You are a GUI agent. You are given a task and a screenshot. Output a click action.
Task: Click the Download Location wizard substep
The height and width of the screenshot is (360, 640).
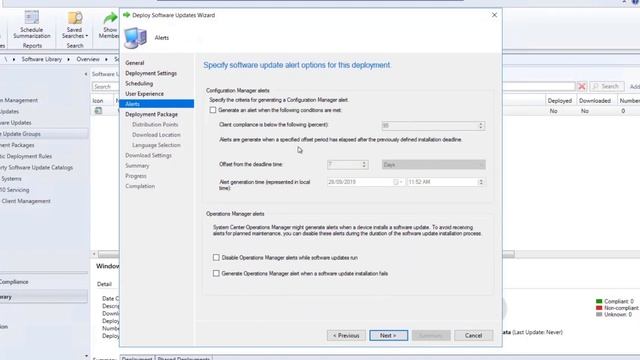(x=156, y=135)
